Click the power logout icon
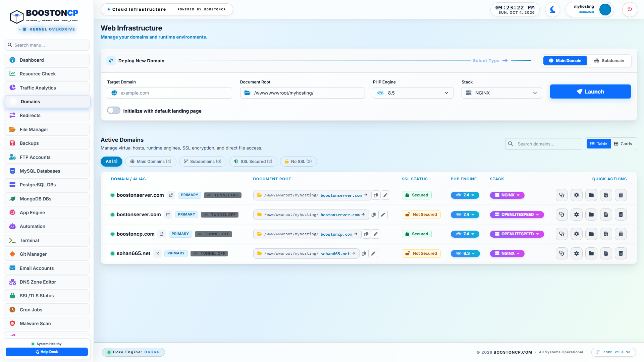Image resolution: width=644 pixels, height=362 pixels. [630, 9]
